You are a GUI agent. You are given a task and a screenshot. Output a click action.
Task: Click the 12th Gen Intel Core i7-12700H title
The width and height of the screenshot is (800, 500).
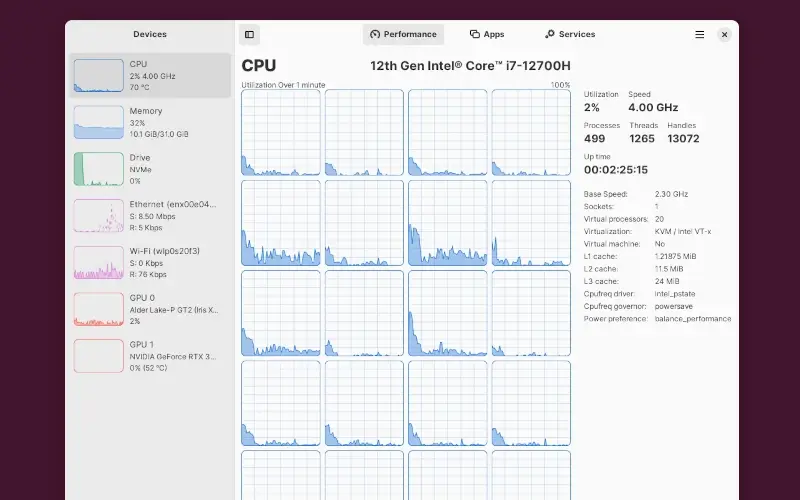pos(470,66)
